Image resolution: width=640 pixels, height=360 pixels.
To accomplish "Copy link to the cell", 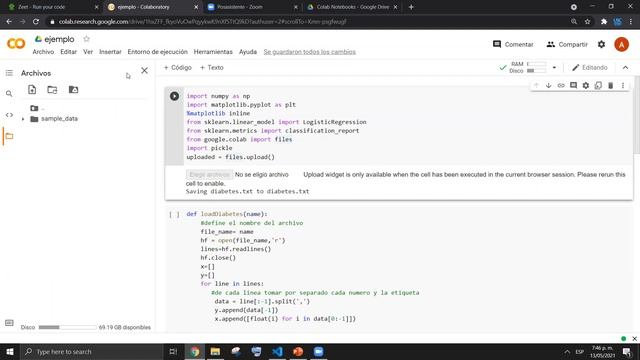I will [561, 85].
